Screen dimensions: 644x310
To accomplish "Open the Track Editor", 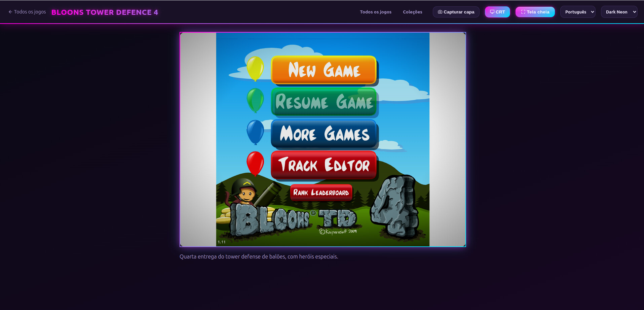I will pos(324,165).
